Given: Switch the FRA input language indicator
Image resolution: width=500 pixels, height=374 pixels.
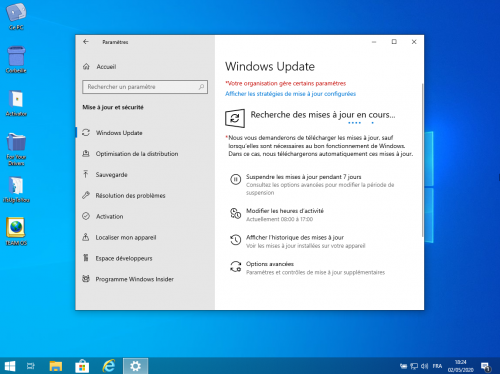Looking at the screenshot, I should [x=437, y=366].
